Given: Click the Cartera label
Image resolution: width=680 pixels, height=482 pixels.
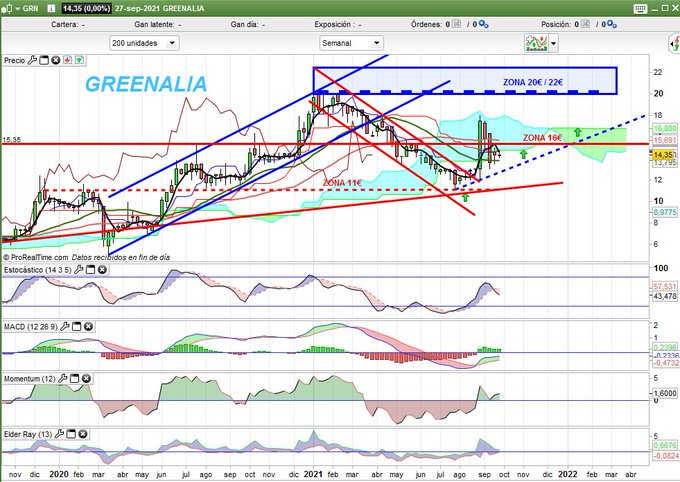Looking at the screenshot, I should (65, 25).
